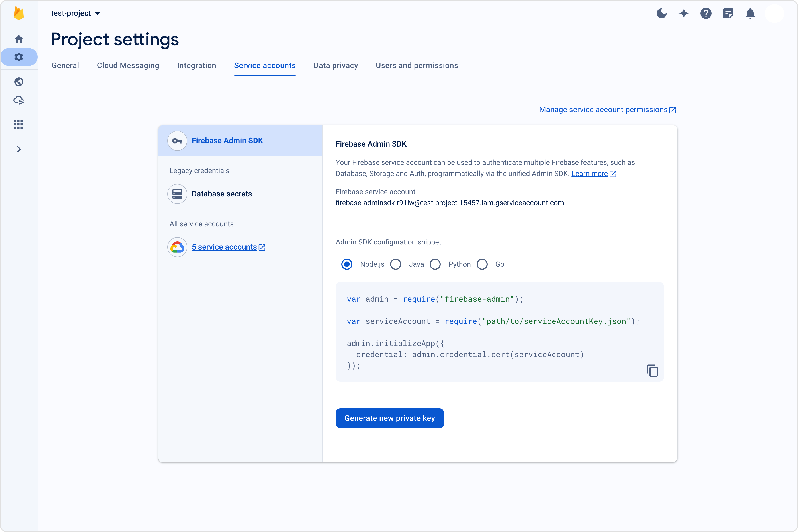The width and height of the screenshot is (798, 532).
Task: Open the Gemini sparkle assistant icon
Action: (684, 14)
